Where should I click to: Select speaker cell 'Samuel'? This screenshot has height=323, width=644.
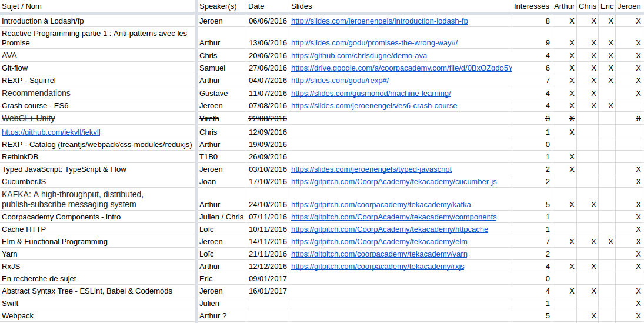pyautogui.click(x=222, y=68)
